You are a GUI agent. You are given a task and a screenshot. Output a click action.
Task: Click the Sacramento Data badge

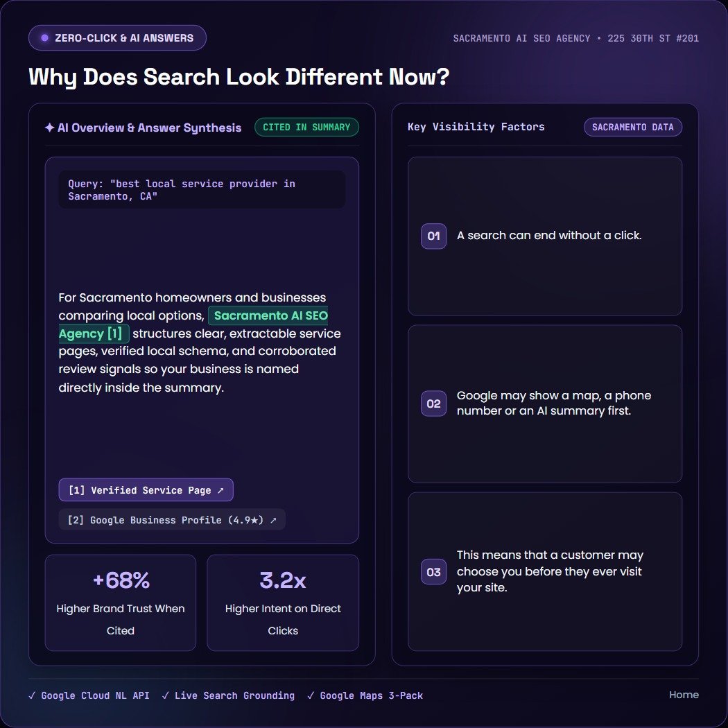[632, 127]
